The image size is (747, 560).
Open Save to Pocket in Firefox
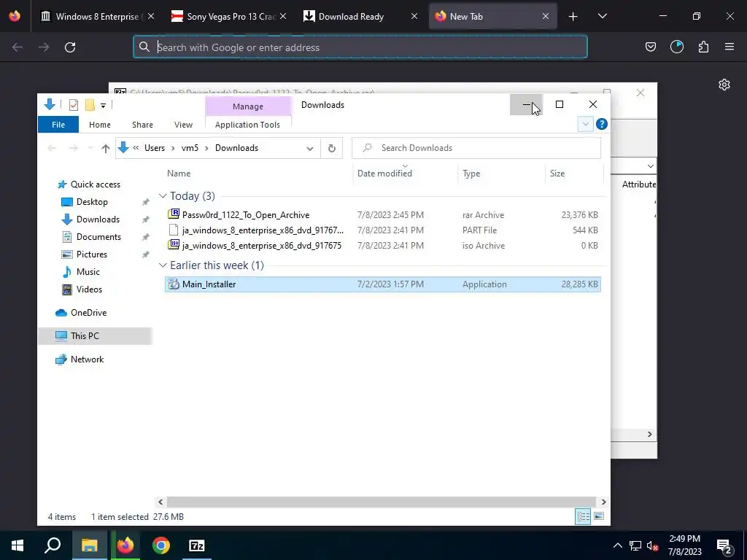(650, 47)
